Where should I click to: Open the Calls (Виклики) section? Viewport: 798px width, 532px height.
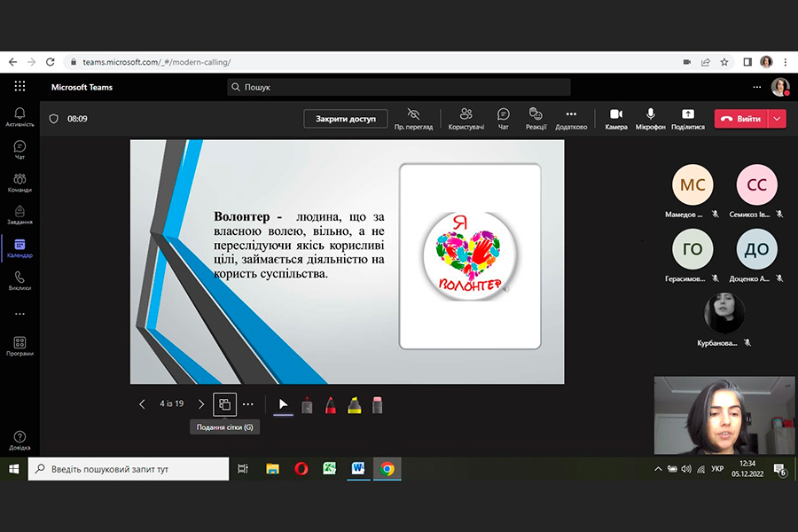pos(20,281)
